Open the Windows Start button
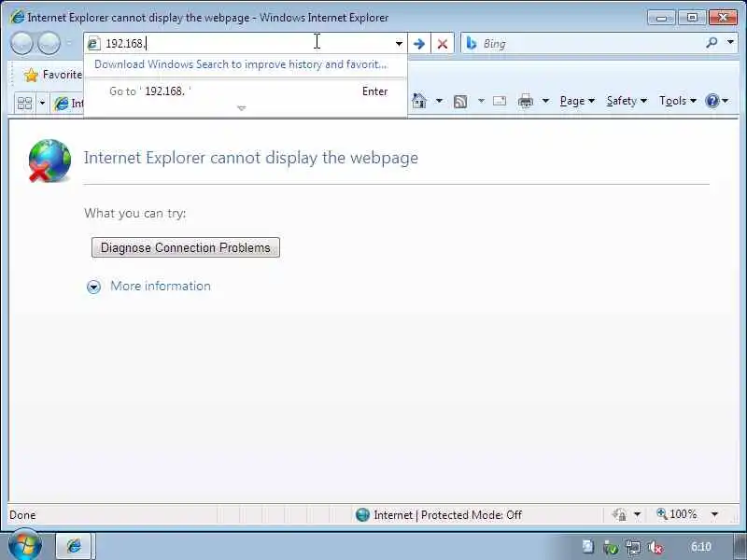Image resolution: width=747 pixels, height=560 pixels. [x=25, y=545]
